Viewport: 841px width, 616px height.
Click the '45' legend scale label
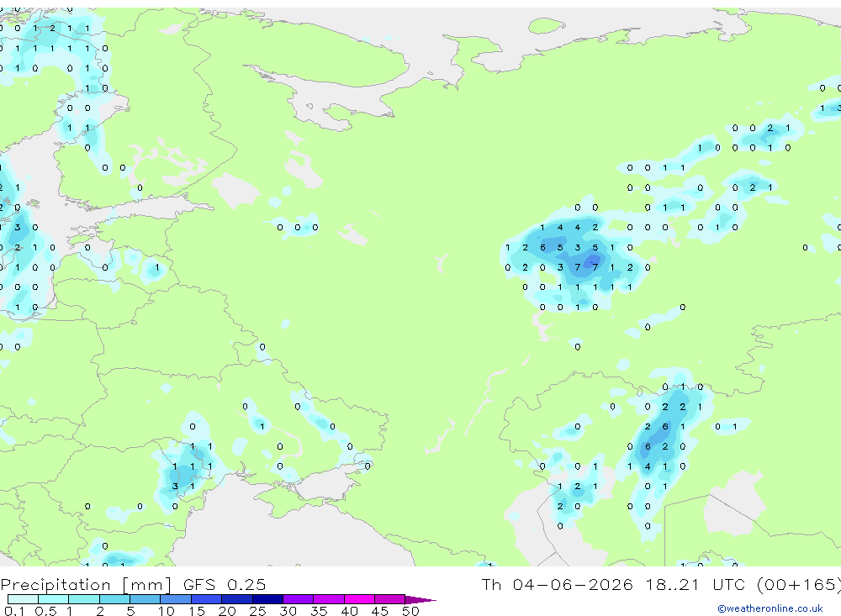coord(380,611)
